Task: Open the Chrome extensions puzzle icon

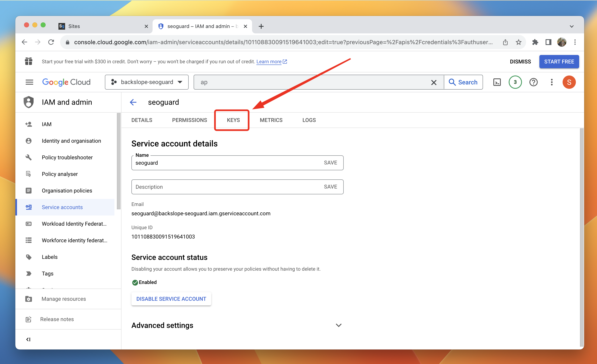Action: [x=535, y=42]
